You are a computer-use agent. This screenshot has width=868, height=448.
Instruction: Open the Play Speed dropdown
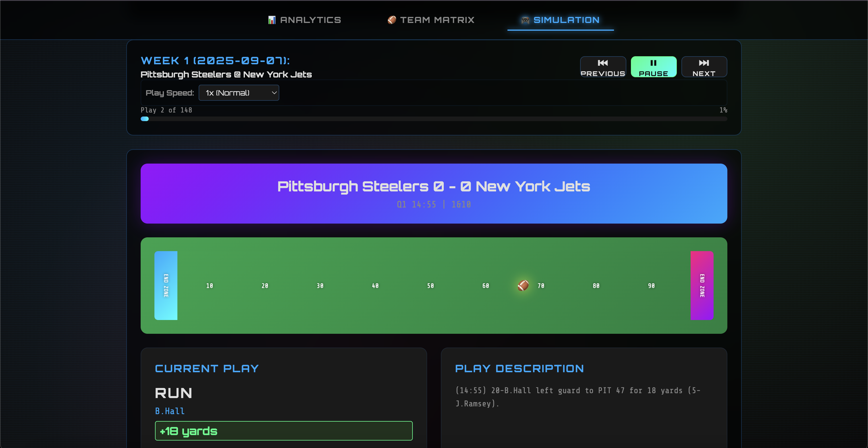[x=239, y=93]
